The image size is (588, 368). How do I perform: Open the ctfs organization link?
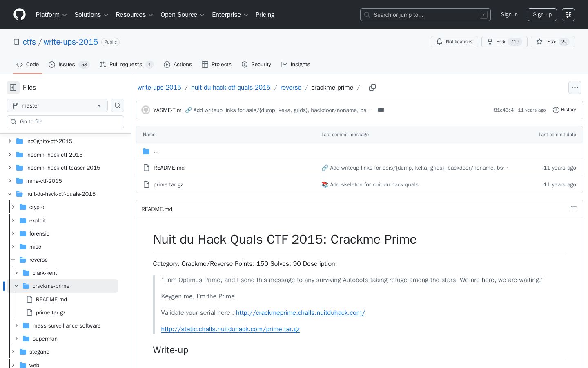point(29,42)
